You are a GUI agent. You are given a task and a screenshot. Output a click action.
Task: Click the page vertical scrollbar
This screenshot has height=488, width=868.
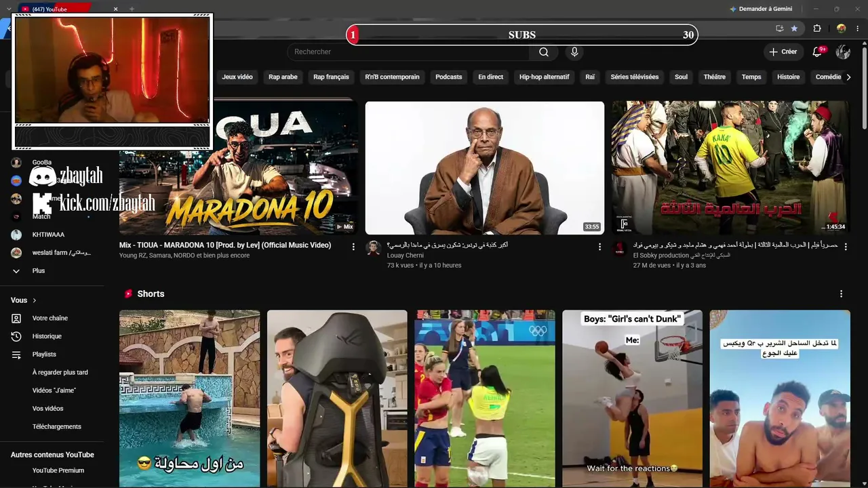(864, 88)
